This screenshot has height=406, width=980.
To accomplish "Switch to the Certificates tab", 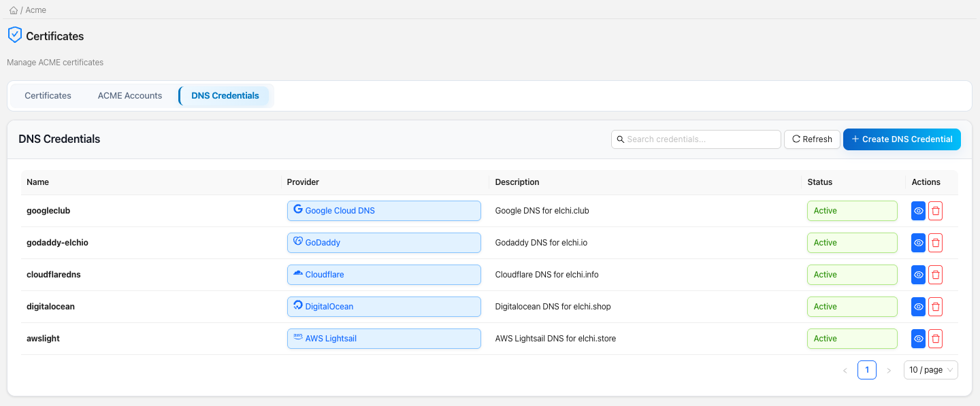I will tap(48, 95).
